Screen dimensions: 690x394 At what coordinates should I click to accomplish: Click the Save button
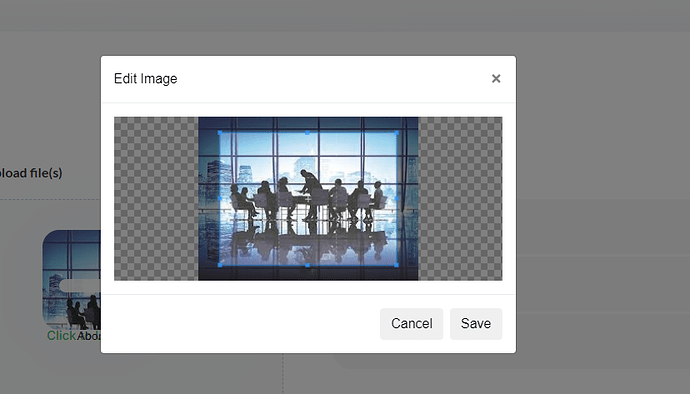(476, 324)
